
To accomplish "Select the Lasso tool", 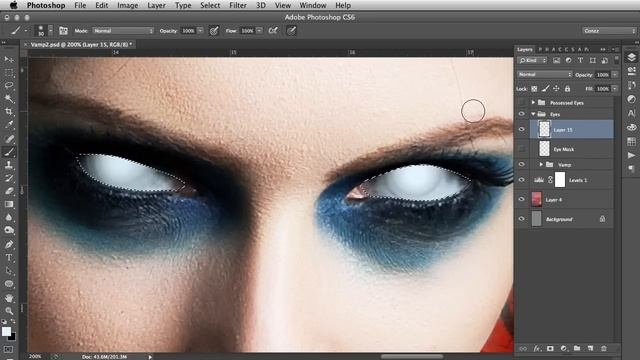I will click(9, 86).
